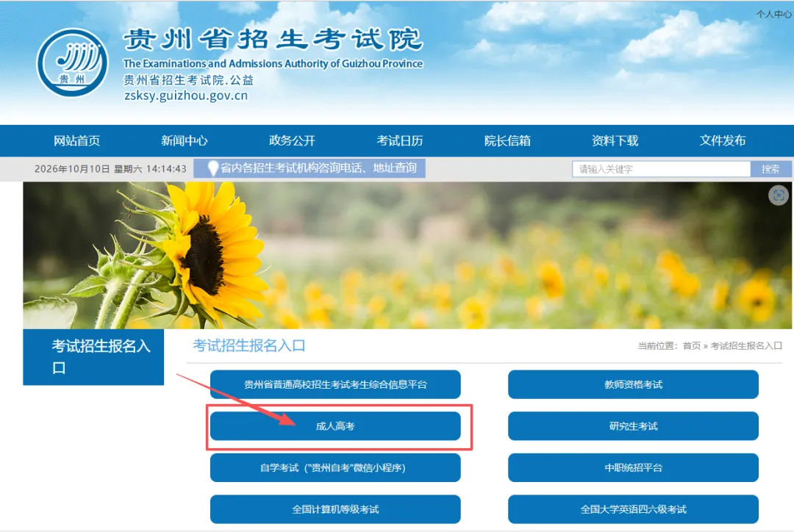The height and width of the screenshot is (532, 794).
Task: Open 自学考试 ("贵州自考"微信小程序) button
Action: click(x=335, y=468)
